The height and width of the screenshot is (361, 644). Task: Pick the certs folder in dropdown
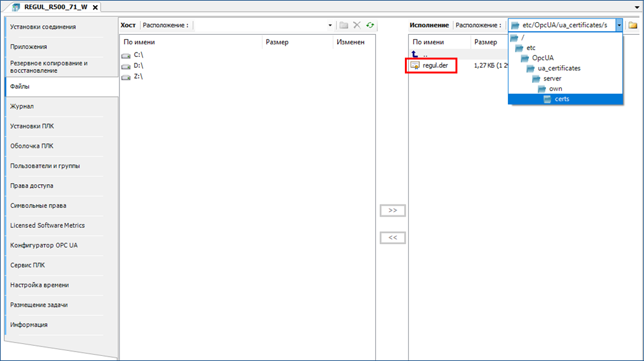561,99
